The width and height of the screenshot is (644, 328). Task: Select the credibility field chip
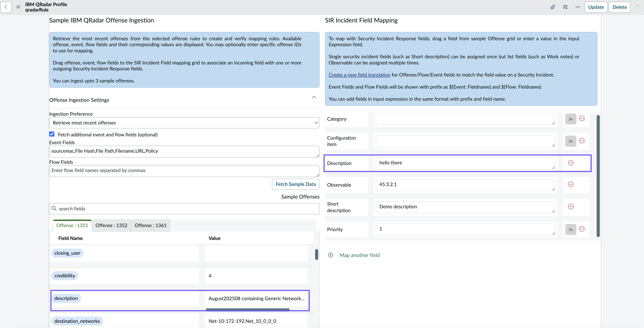point(65,276)
